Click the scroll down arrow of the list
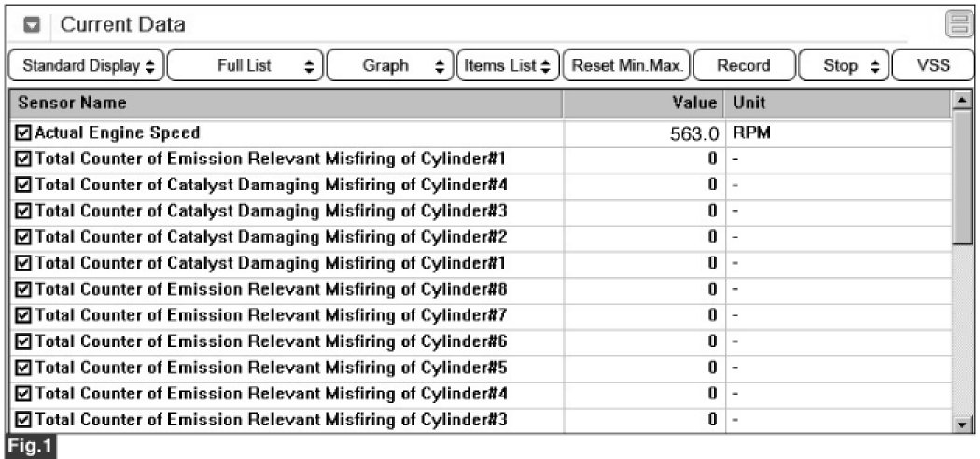 960,424
